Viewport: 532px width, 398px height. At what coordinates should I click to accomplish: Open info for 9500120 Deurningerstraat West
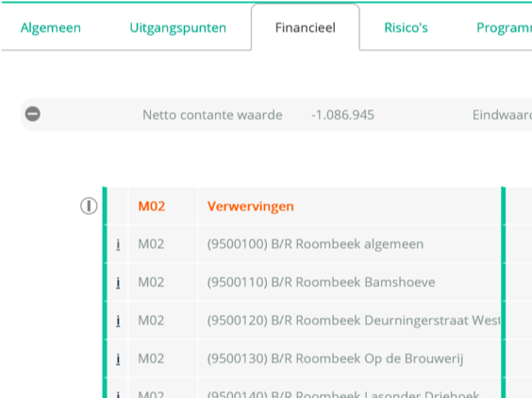click(118, 321)
